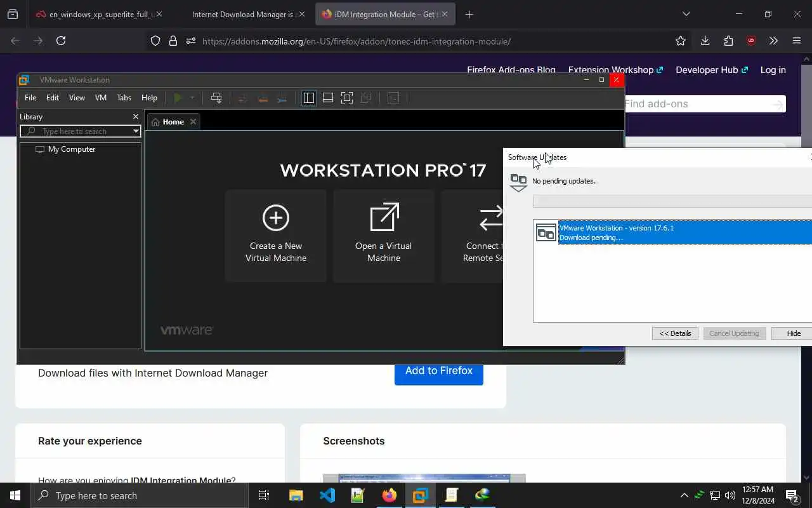This screenshot has height=508, width=812.
Task: Click the Details button in Software Updates
Action: tap(675, 333)
